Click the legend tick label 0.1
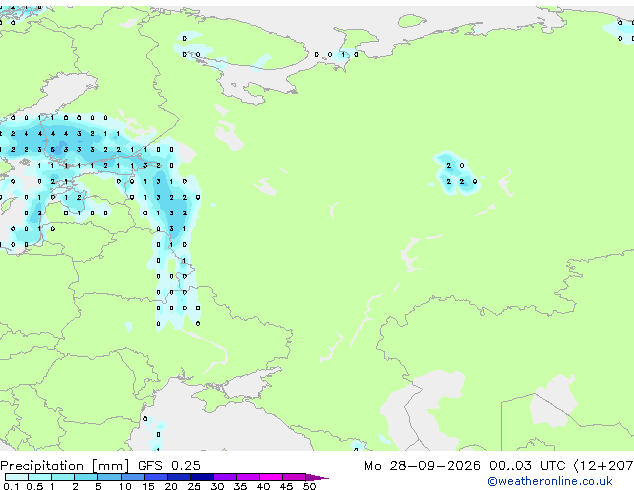Image resolution: width=634 pixels, height=490 pixels. pyautogui.click(x=11, y=486)
